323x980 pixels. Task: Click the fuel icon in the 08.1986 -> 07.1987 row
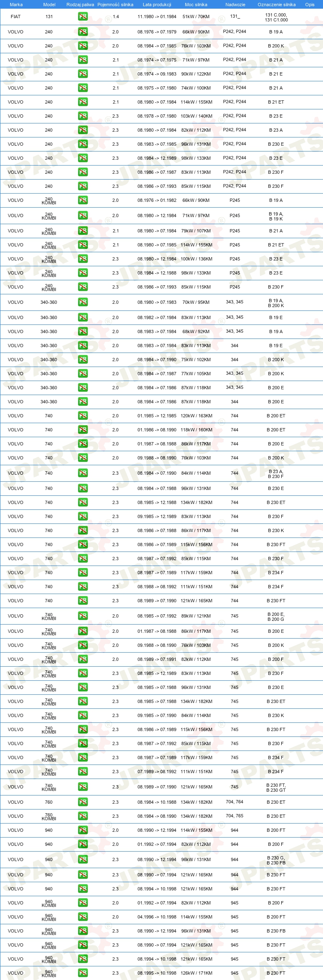[83, 172]
